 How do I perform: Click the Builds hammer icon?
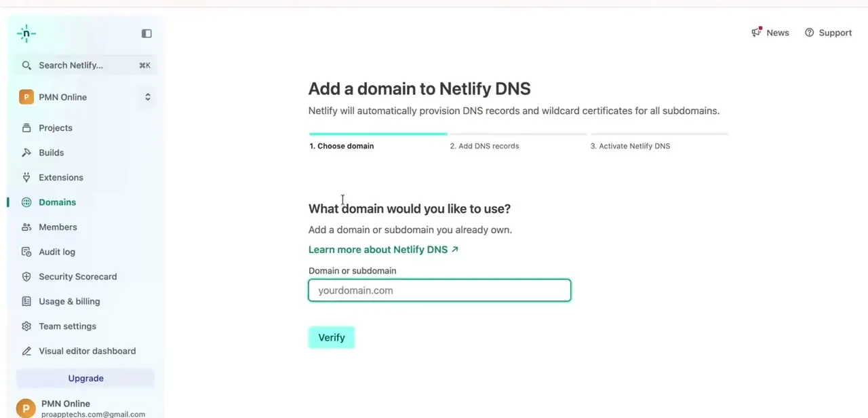click(x=26, y=153)
